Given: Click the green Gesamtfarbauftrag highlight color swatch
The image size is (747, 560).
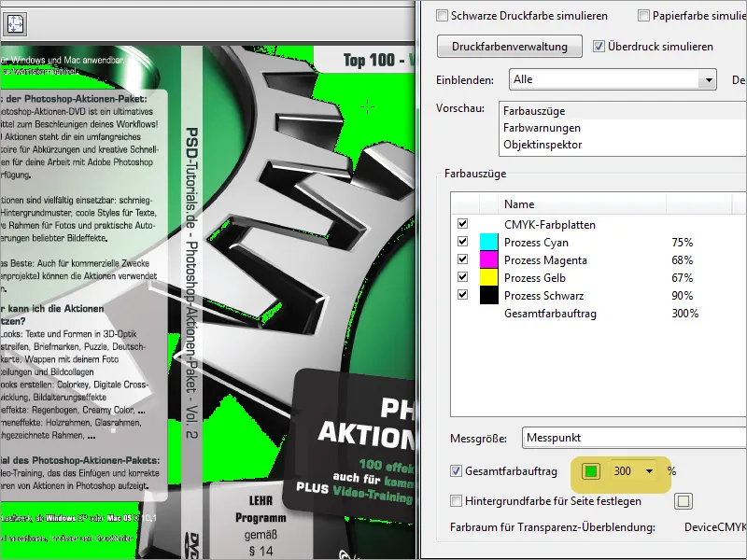Looking at the screenshot, I should tap(591, 471).
